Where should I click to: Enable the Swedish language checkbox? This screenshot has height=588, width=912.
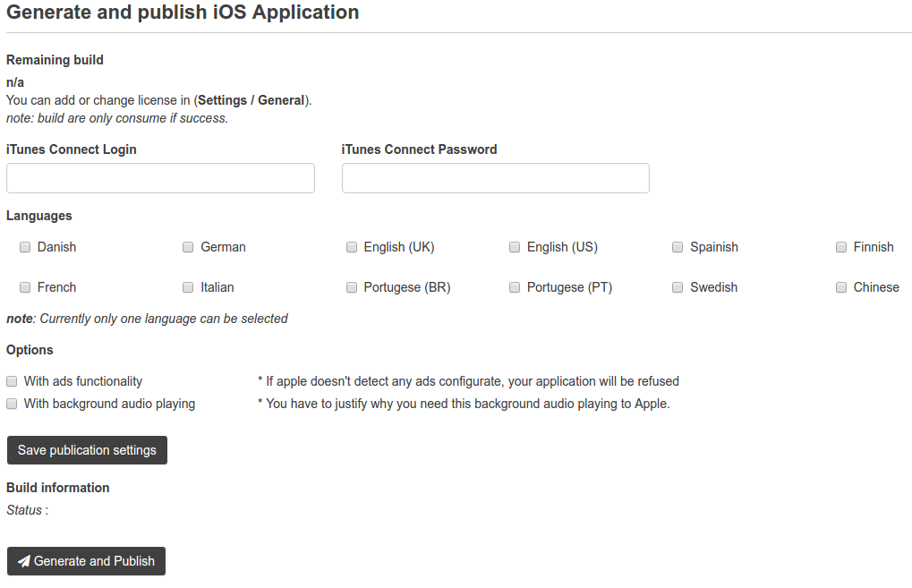678,287
